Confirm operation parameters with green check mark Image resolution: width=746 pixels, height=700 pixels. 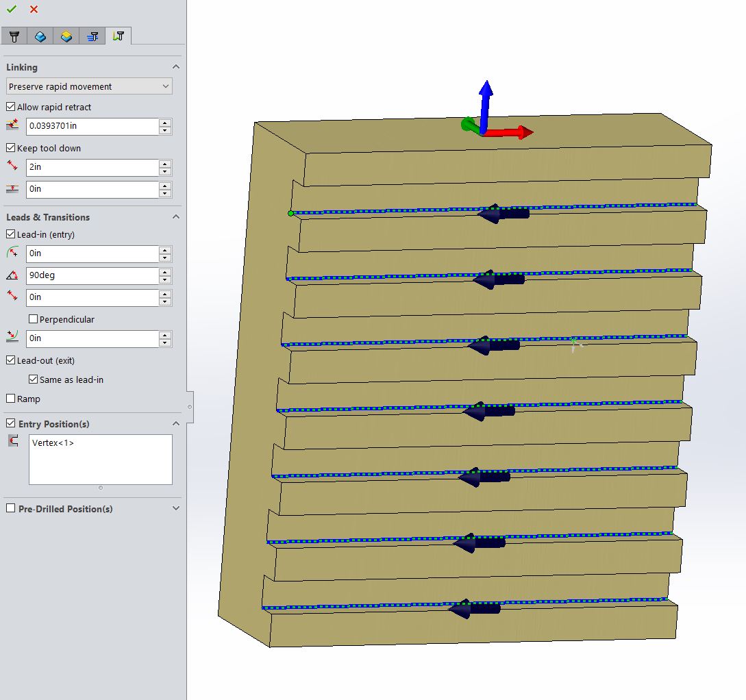13,10
